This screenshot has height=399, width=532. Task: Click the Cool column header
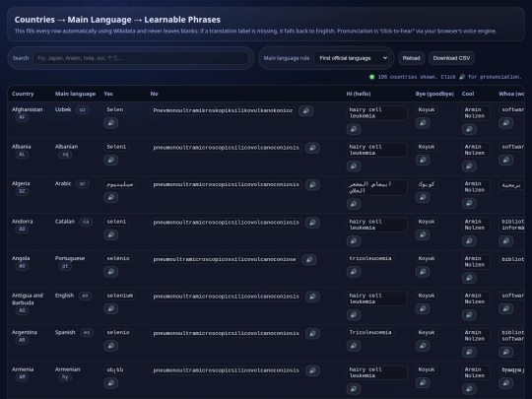pyautogui.click(x=468, y=94)
